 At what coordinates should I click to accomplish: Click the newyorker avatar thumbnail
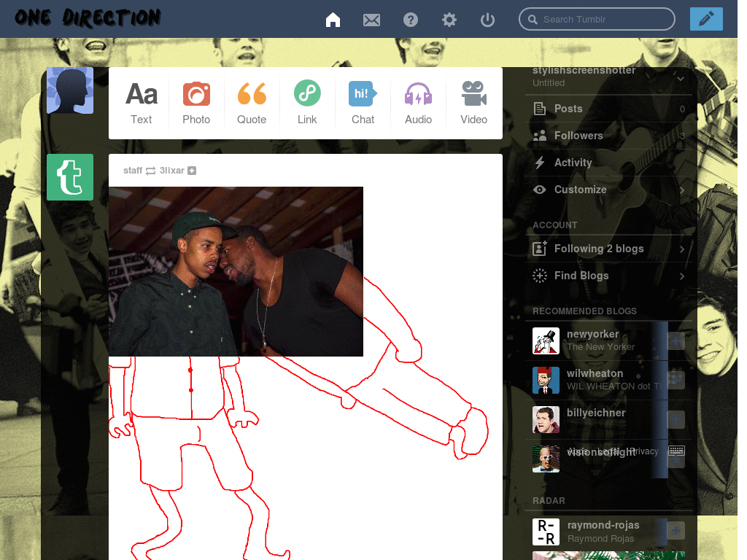pos(546,341)
